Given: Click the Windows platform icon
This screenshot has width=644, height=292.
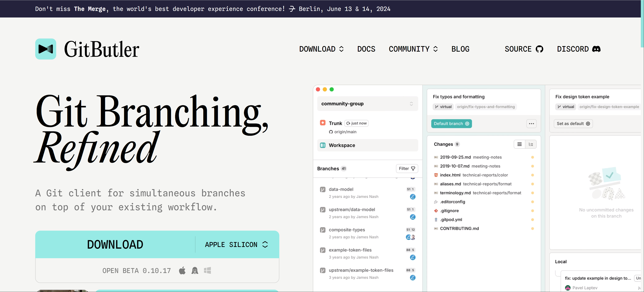Looking at the screenshot, I should click(207, 270).
